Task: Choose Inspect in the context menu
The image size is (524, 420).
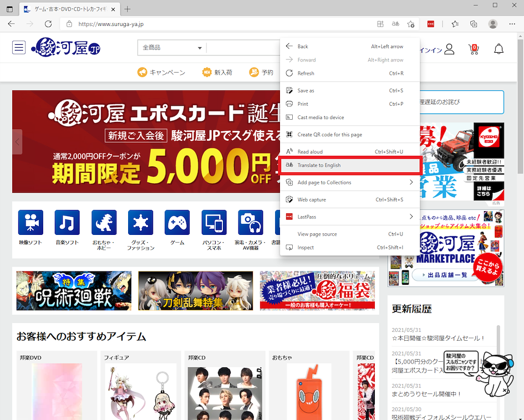Action: (x=350, y=247)
